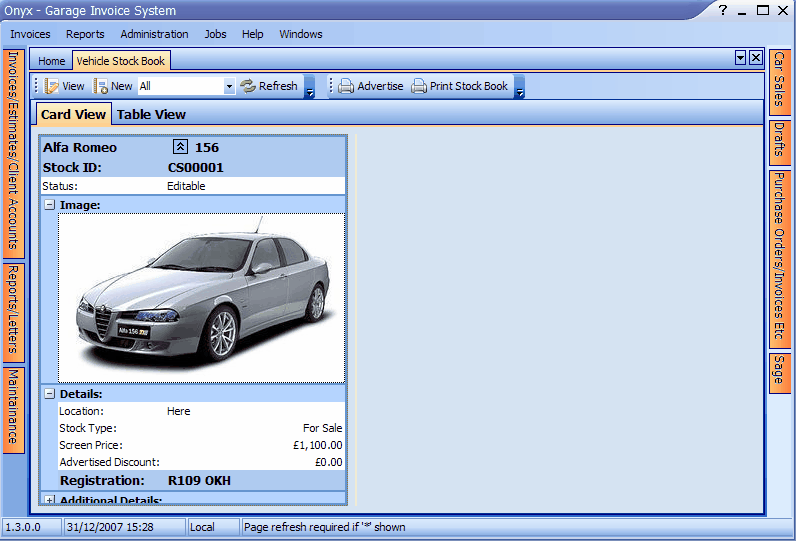Screen dimensions: 796x541
Task: Switch to the Home tab
Action: pyautogui.click(x=52, y=61)
